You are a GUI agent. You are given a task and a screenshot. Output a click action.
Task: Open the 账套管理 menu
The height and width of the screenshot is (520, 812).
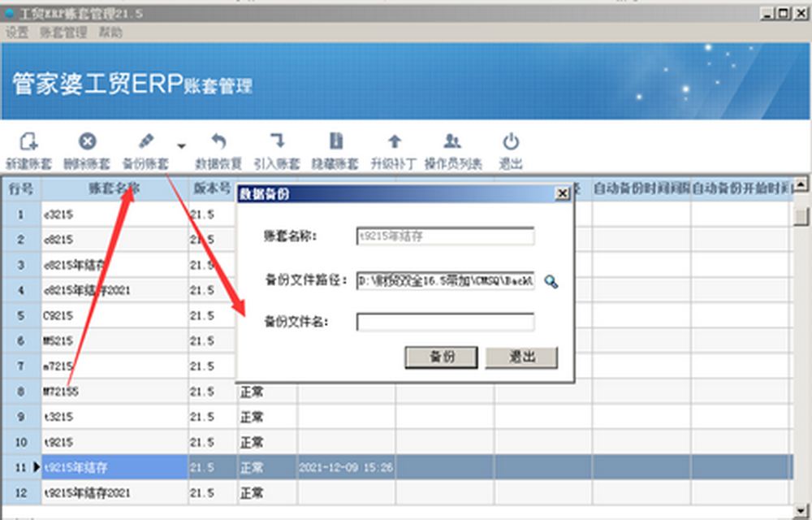pos(63,32)
